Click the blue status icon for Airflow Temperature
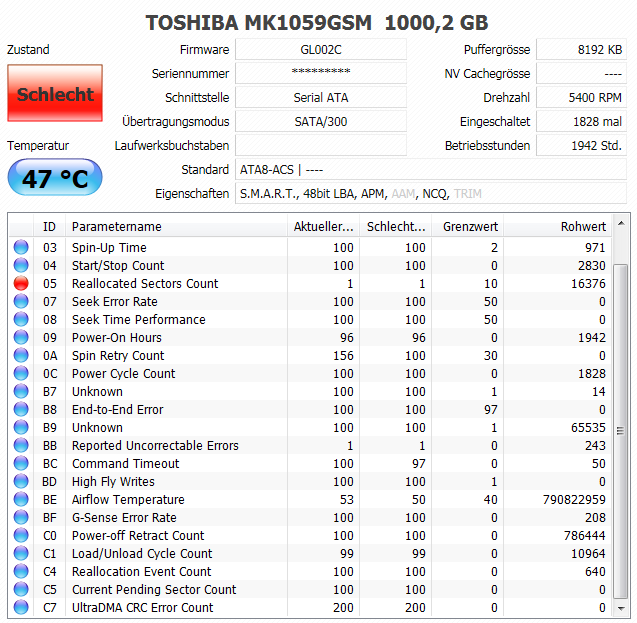Screen dimensions: 637x623 point(21,500)
